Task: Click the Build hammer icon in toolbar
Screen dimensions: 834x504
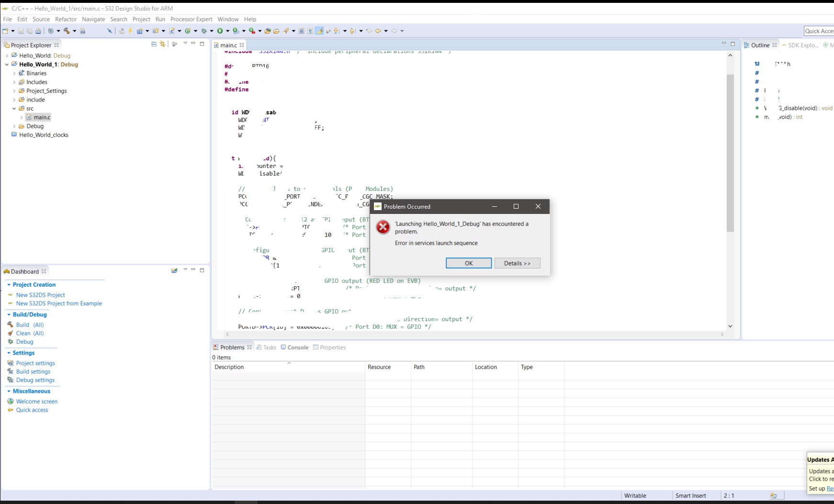Action: pos(67,31)
